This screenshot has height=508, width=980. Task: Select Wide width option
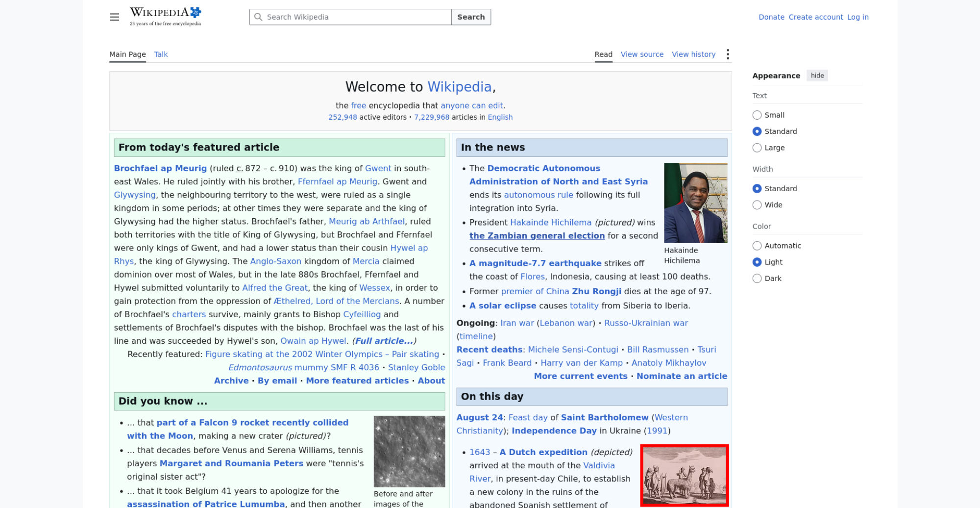757,205
